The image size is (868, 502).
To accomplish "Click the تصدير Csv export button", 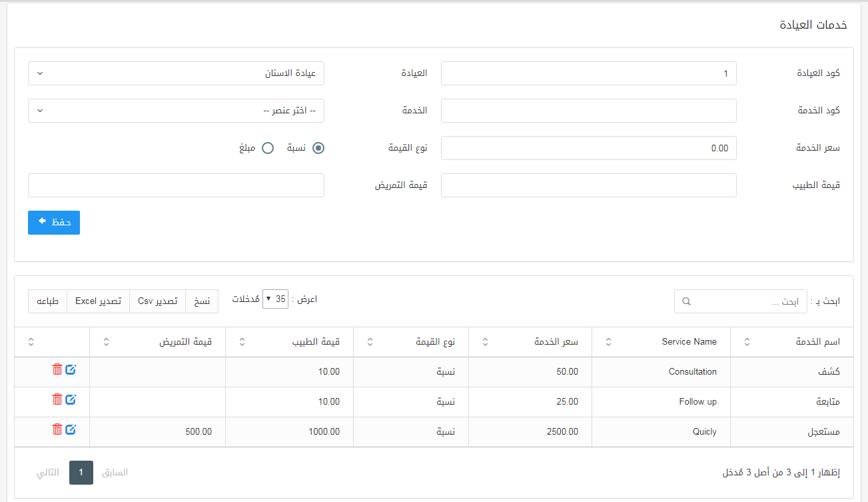I will [157, 301].
